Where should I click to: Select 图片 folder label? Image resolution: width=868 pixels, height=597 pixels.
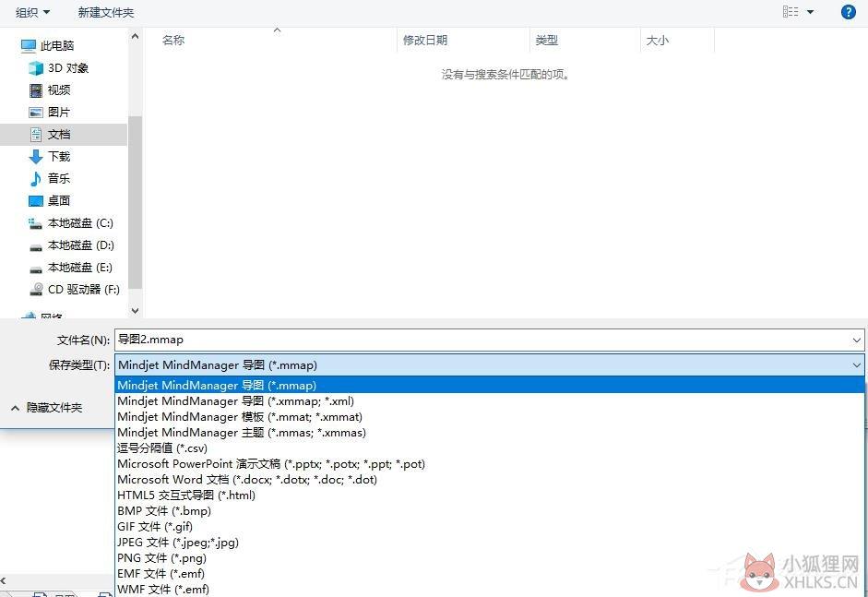[59, 113]
